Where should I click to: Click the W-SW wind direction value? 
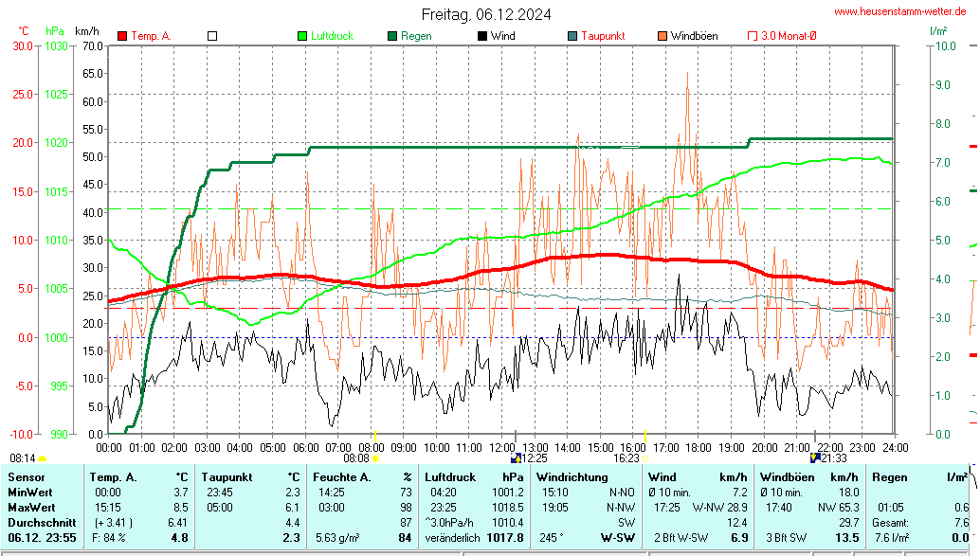tap(618, 538)
